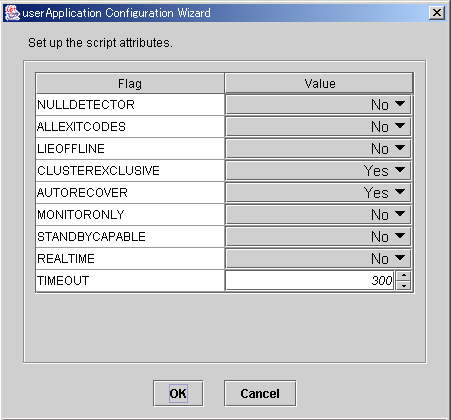This screenshot has width=451, height=420.
Task: Open the ALLEXITCODES value dropdown
Action: pyautogui.click(x=318, y=127)
